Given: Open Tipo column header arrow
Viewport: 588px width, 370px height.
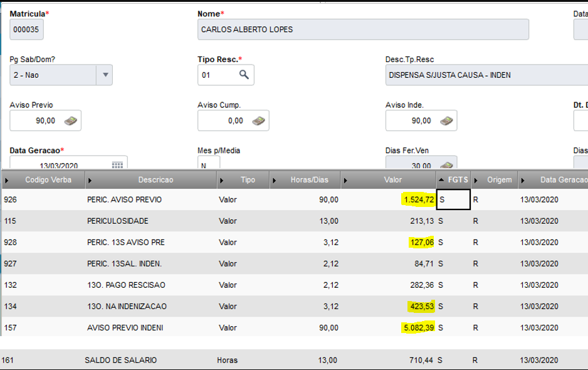Looking at the screenshot, I should pos(222,181).
